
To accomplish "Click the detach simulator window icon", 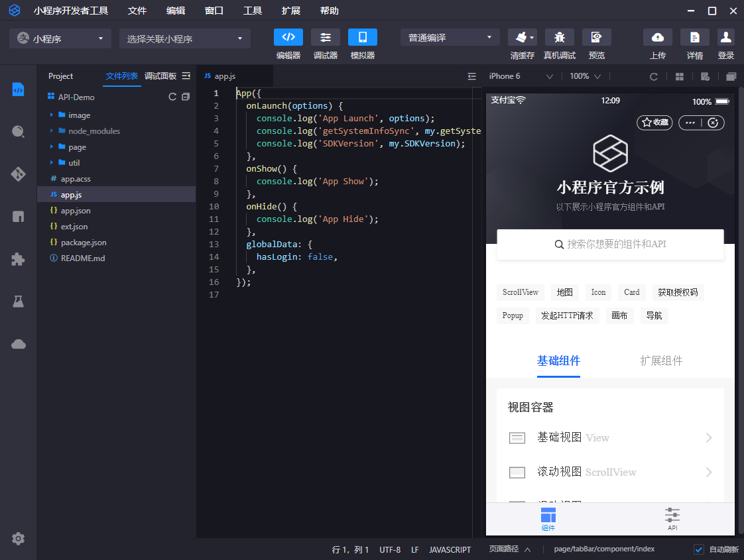I will tap(731, 76).
